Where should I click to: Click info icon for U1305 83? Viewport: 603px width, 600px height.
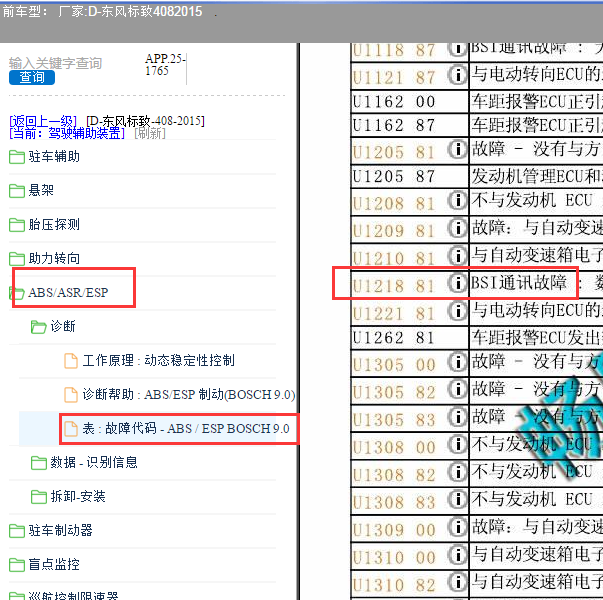click(457, 417)
